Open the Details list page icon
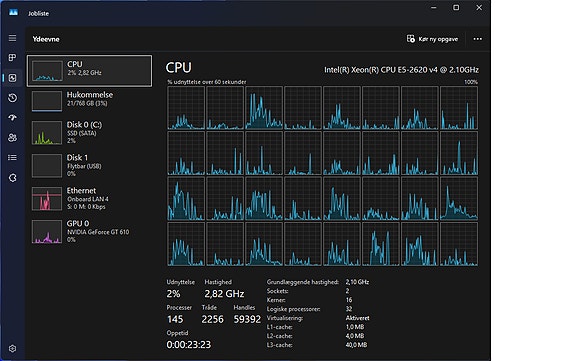Screen dimensions: 575x361 12,157
